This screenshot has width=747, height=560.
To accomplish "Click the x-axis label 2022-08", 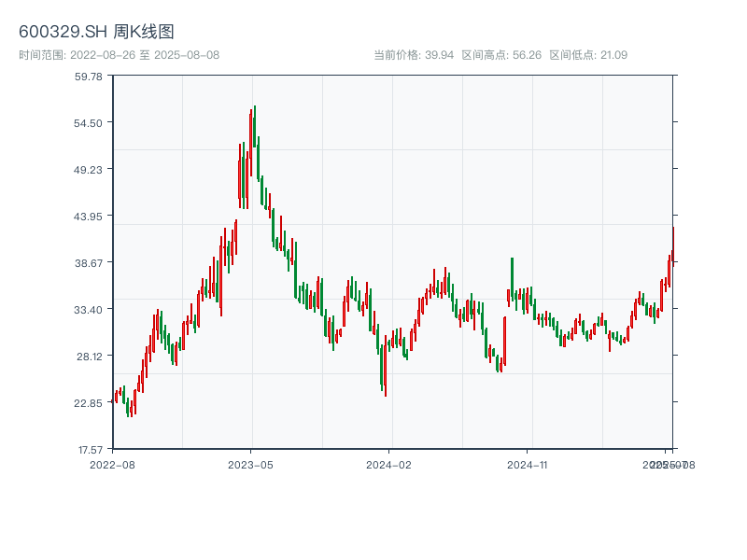I will click(x=112, y=465).
